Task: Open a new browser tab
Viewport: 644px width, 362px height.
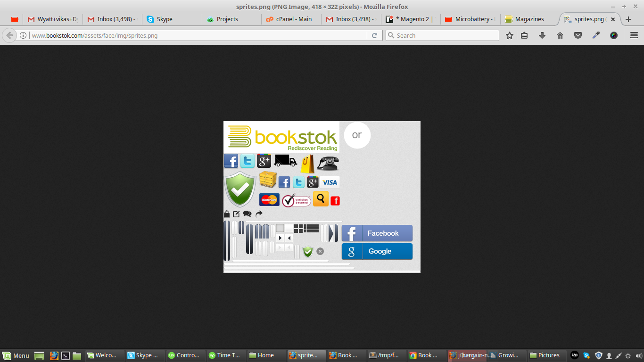Action: [628, 19]
